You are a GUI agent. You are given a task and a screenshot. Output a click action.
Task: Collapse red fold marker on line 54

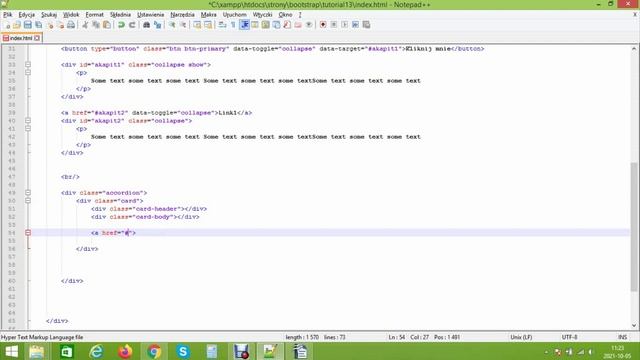pos(28,233)
